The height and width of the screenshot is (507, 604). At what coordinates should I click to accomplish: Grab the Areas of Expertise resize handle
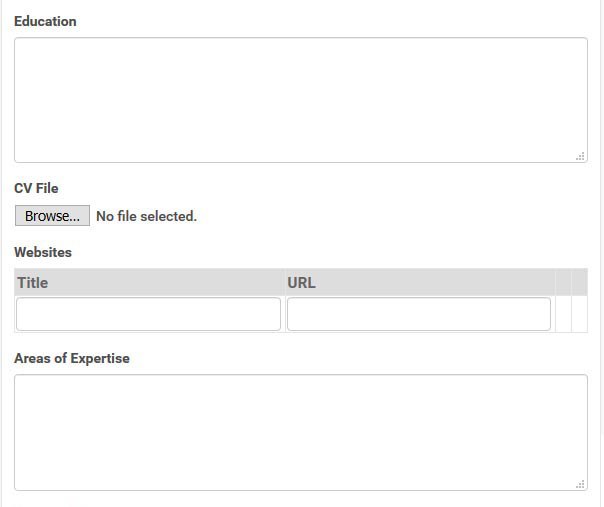coord(580,484)
